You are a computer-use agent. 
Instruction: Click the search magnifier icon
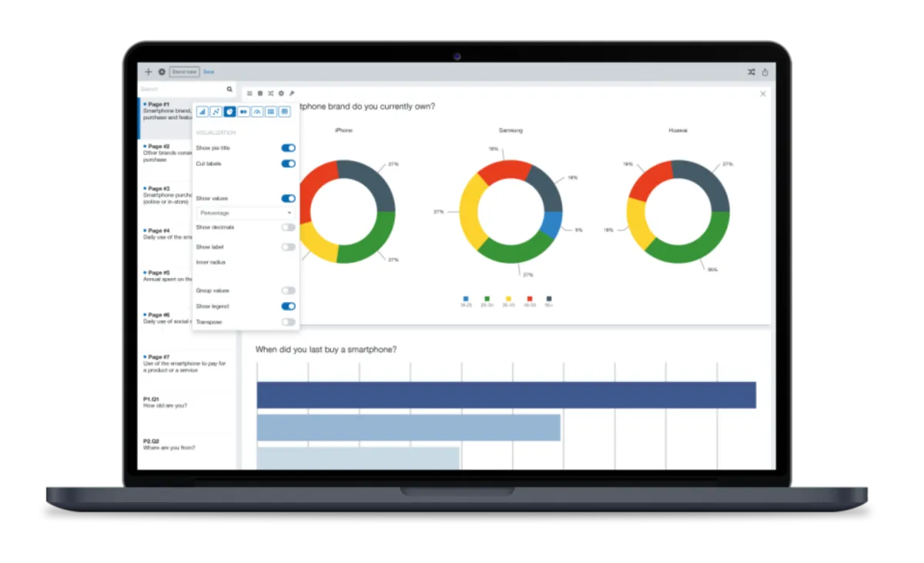tap(229, 89)
